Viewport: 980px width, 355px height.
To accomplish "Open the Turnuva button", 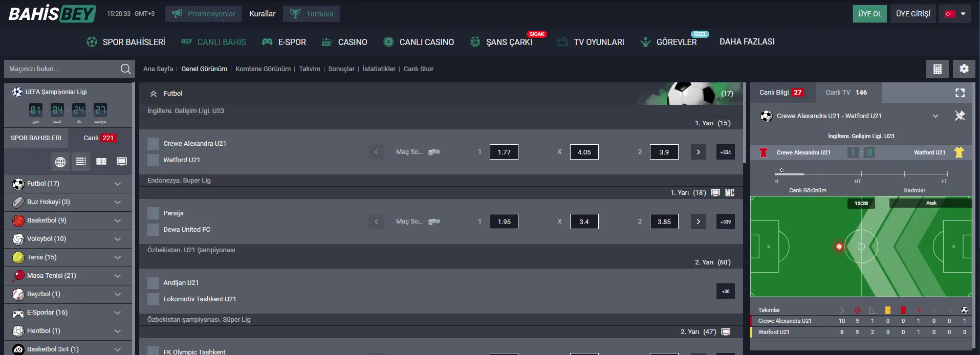I will click(312, 14).
